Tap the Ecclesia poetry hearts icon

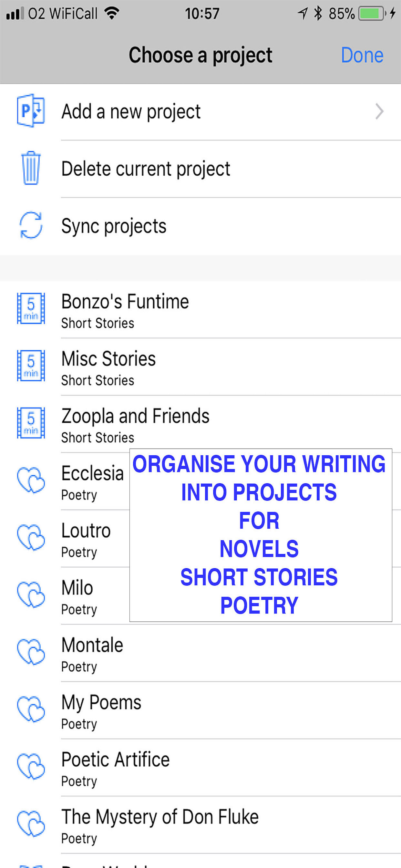point(31,480)
